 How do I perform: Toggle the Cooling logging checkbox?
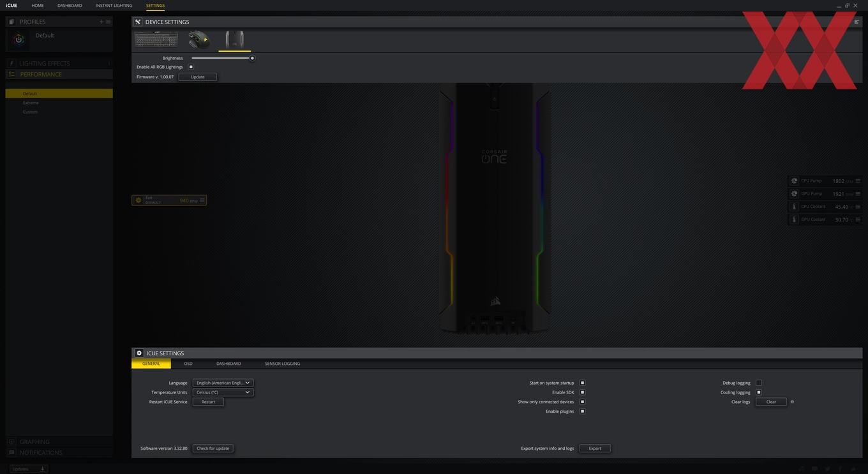(x=758, y=392)
